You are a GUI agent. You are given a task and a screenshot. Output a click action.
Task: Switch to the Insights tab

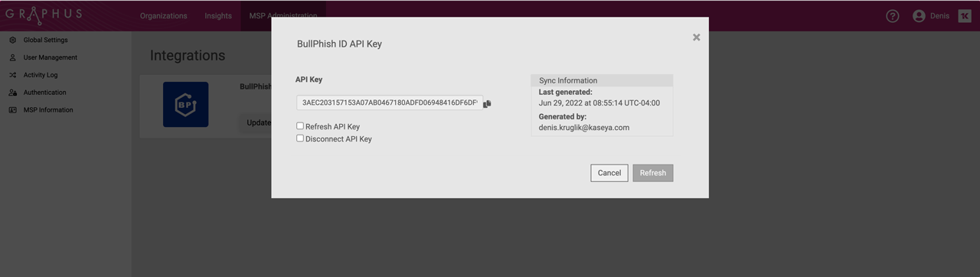pos(218,16)
